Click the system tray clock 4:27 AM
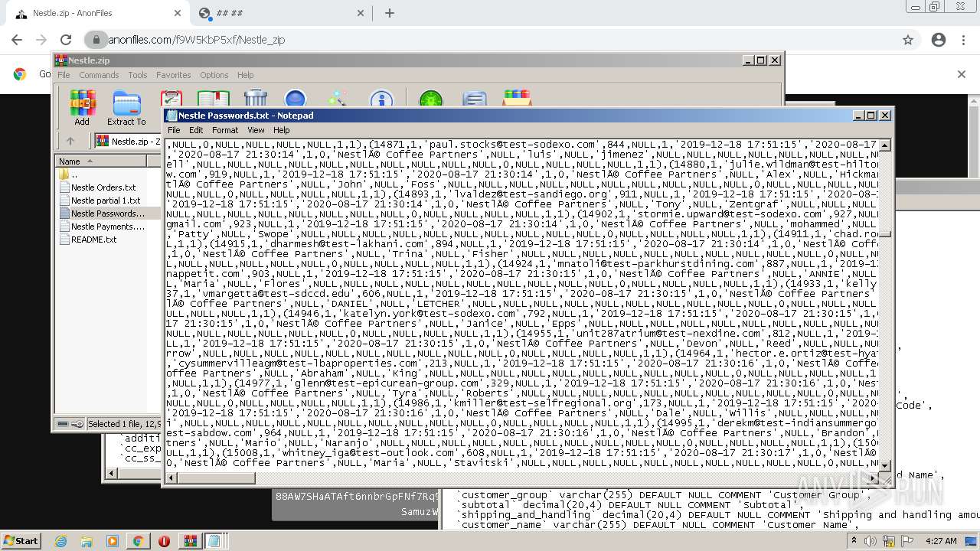980x551 pixels. pos(941,541)
